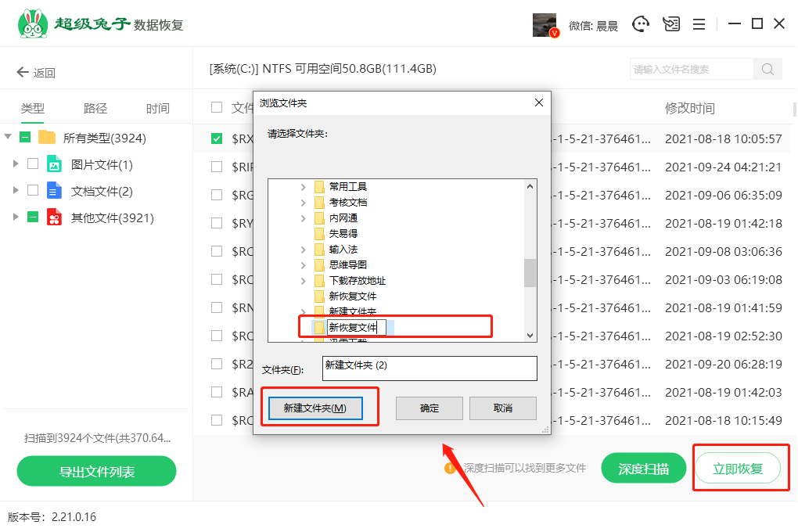798x532 pixels.
Task: Select the 图片文件 image type icon
Action: click(x=54, y=164)
